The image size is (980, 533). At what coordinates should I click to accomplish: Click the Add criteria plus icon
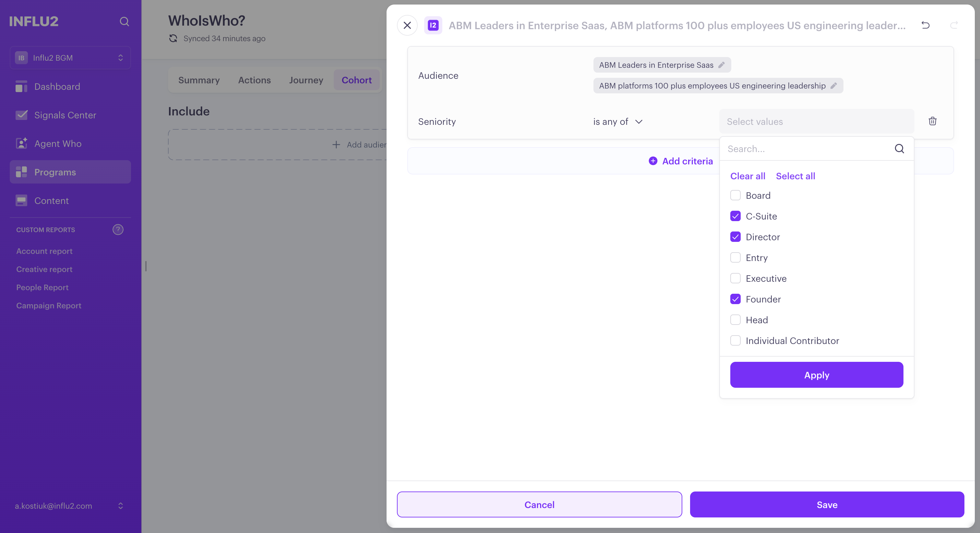pos(653,161)
